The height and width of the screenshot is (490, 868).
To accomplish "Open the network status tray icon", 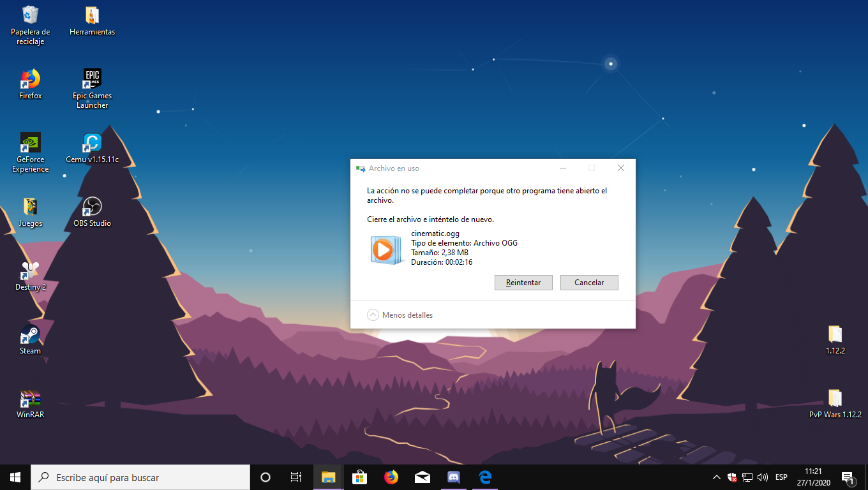I will [x=747, y=477].
